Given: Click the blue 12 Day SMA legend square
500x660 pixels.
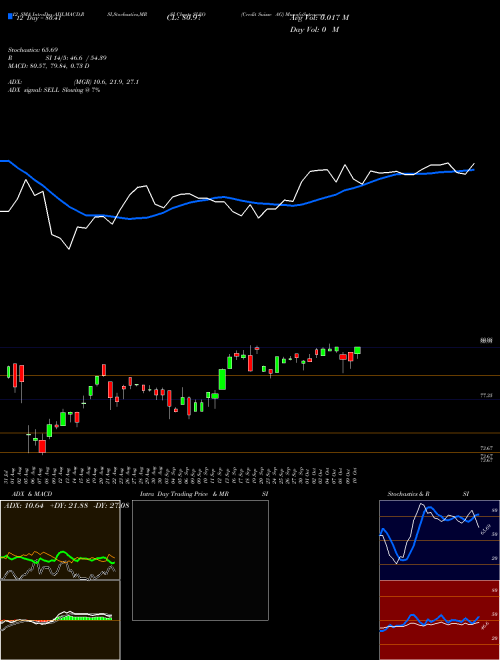Looking at the screenshot, I should click(x=10, y=17).
